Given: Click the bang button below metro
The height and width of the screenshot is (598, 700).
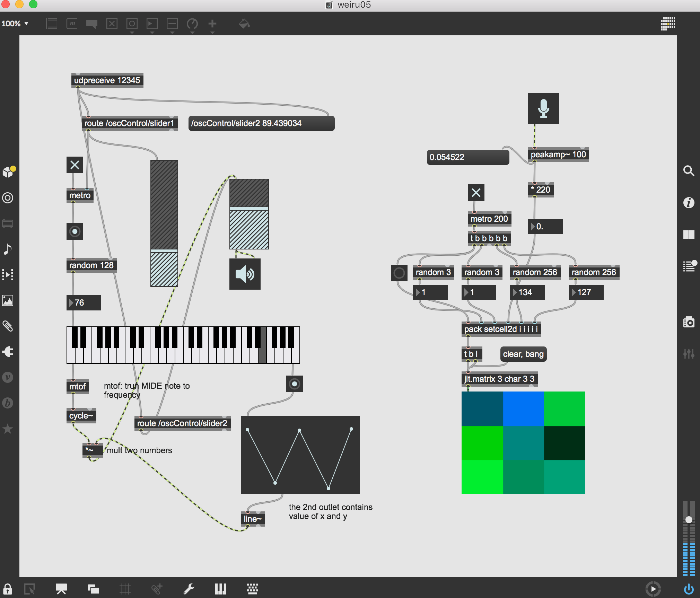Looking at the screenshot, I should click(x=75, y=231).
